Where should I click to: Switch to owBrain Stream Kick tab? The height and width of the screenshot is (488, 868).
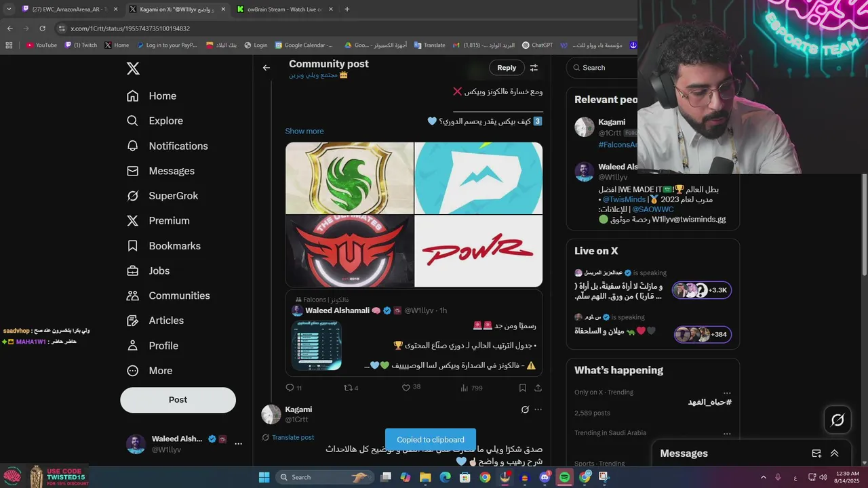pyautogui.click(x=285, y=9)
